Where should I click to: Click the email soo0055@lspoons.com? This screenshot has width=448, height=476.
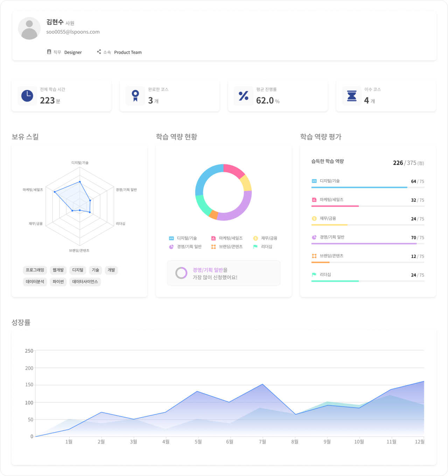coord(73,32)
